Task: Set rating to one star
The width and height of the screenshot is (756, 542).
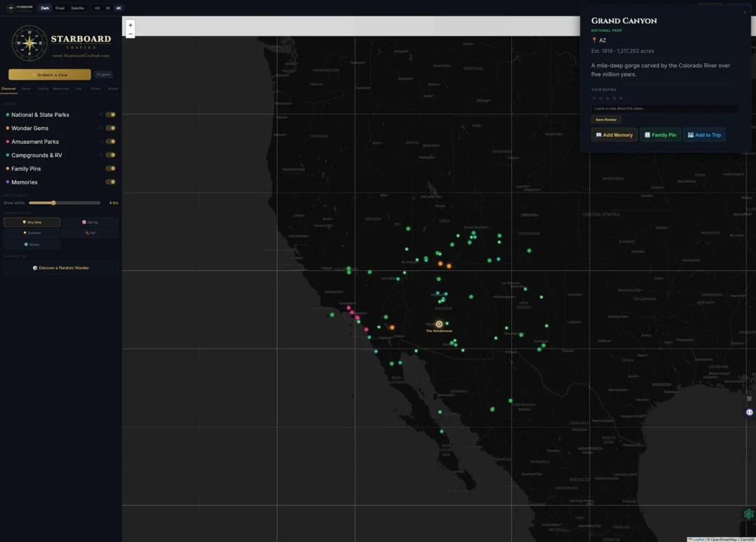Action: pyautogui.click(x=594, y=98)
